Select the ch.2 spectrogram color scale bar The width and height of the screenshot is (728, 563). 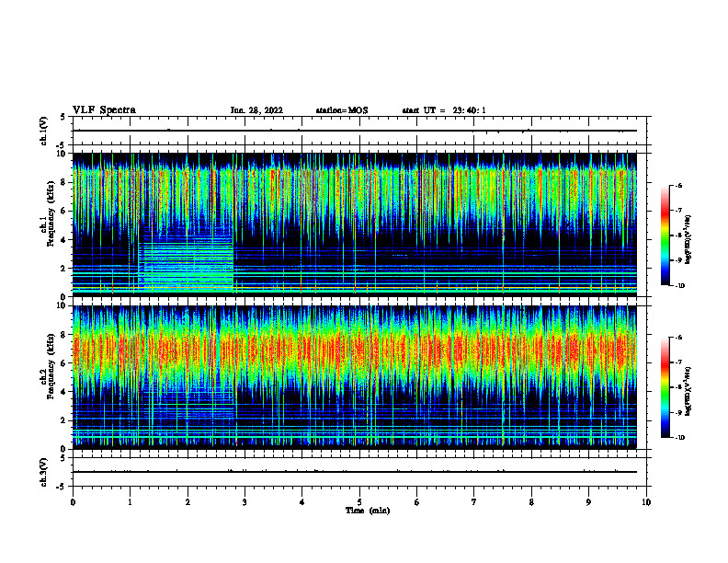click(x=665, y=387)
